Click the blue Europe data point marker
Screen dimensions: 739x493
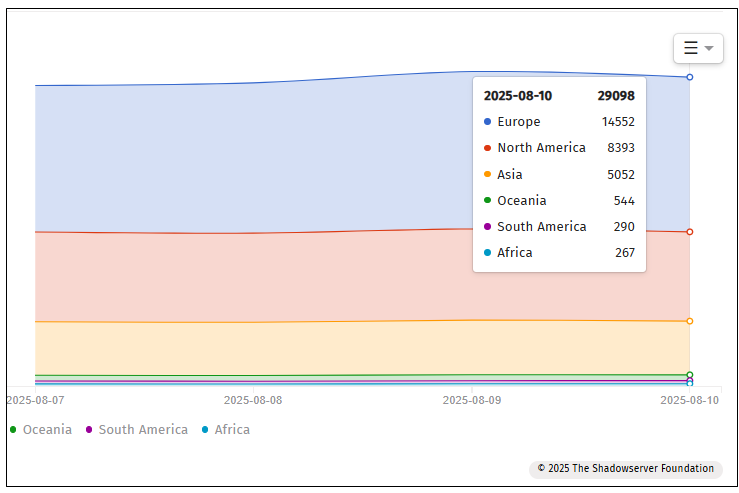690,77
